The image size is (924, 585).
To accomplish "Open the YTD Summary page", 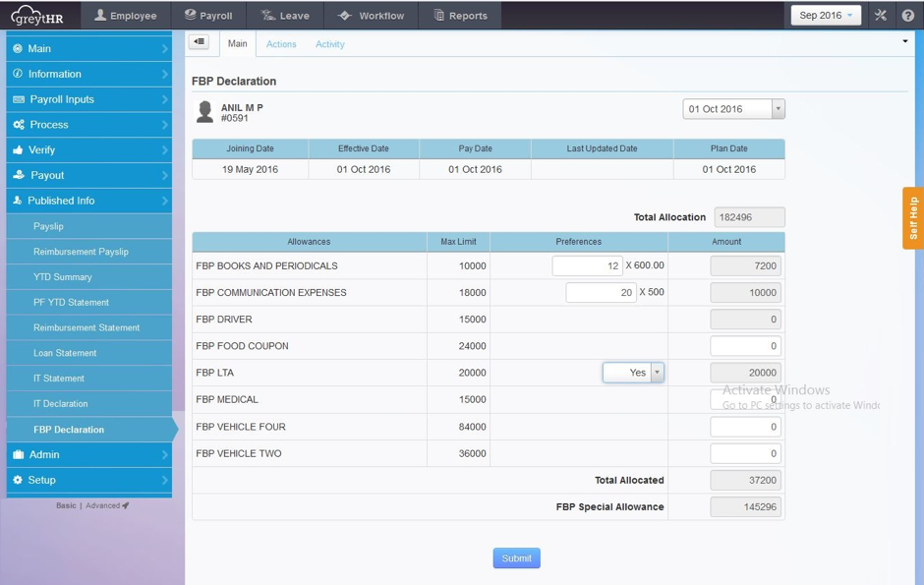I will (x=89, y=277).
